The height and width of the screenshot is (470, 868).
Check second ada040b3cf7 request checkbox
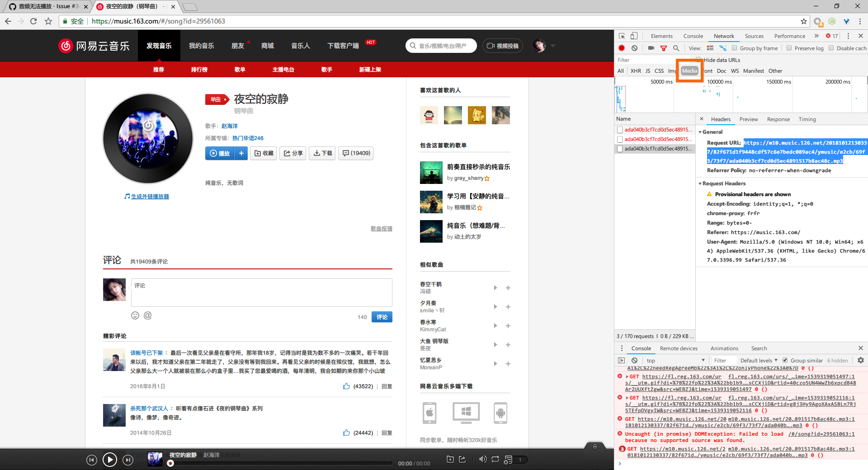point(620,139)
